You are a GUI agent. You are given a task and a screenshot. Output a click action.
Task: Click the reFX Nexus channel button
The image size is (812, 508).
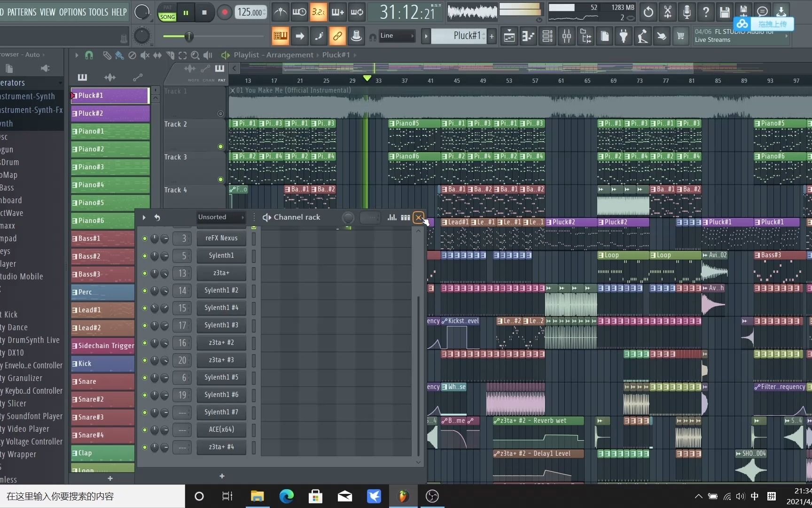221,238
